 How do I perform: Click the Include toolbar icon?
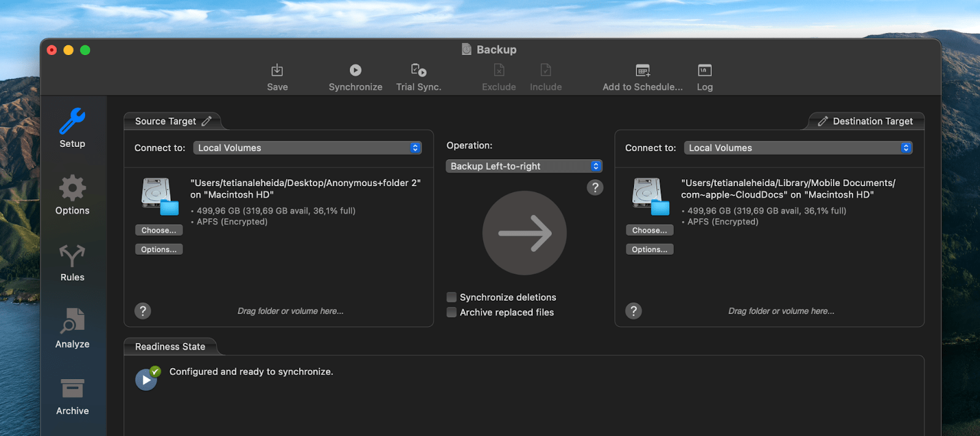pos(546,70)
